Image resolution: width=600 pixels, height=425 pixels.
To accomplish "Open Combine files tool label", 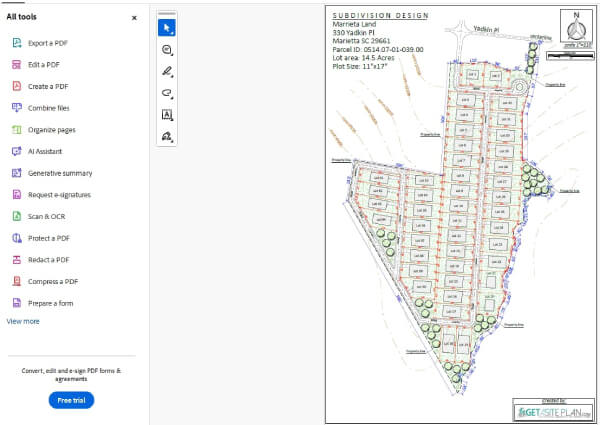I will pyautogui.click(x=49, y=108).
